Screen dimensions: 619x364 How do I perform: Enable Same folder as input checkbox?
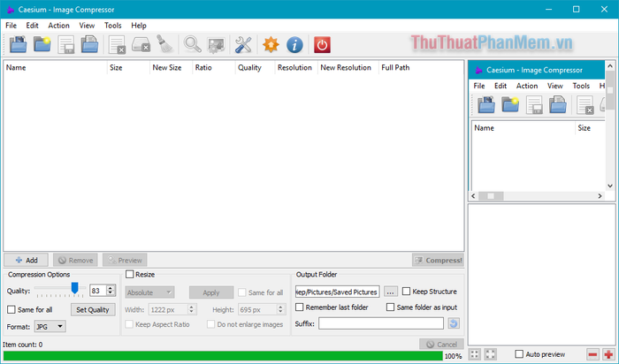pyautogui.click(x=391, y=307)
